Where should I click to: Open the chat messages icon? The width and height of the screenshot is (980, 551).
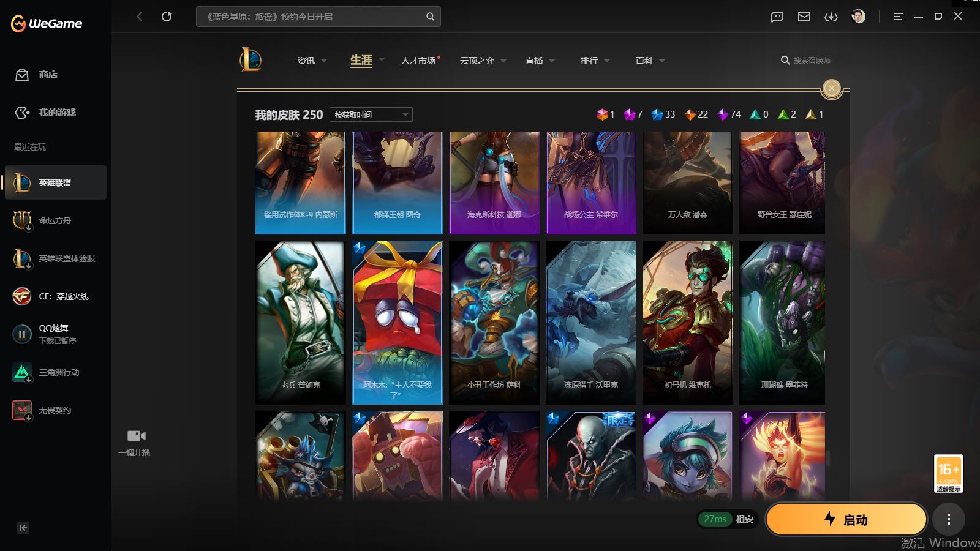[777, 17]
